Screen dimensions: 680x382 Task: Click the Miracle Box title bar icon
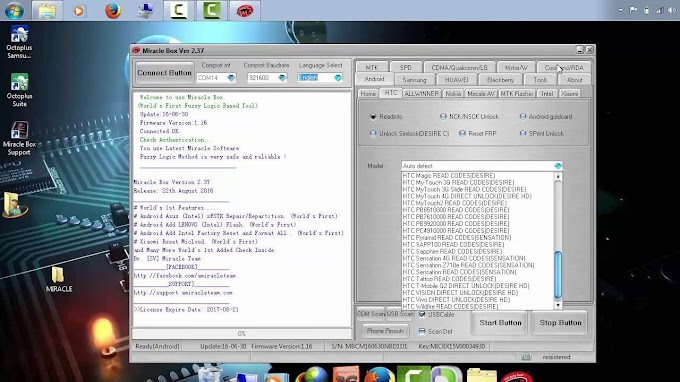tap(136, 50)
